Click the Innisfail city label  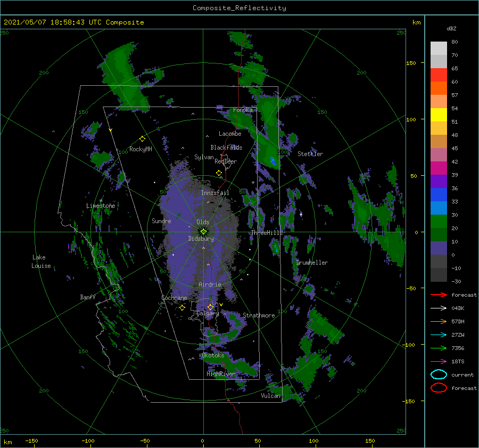(x=215, y=193)
